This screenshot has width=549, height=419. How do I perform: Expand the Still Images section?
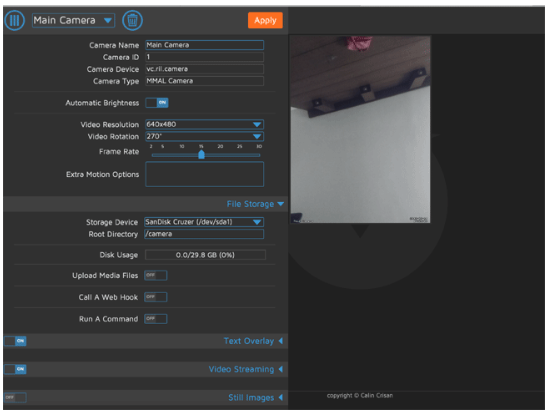[251, 398]
